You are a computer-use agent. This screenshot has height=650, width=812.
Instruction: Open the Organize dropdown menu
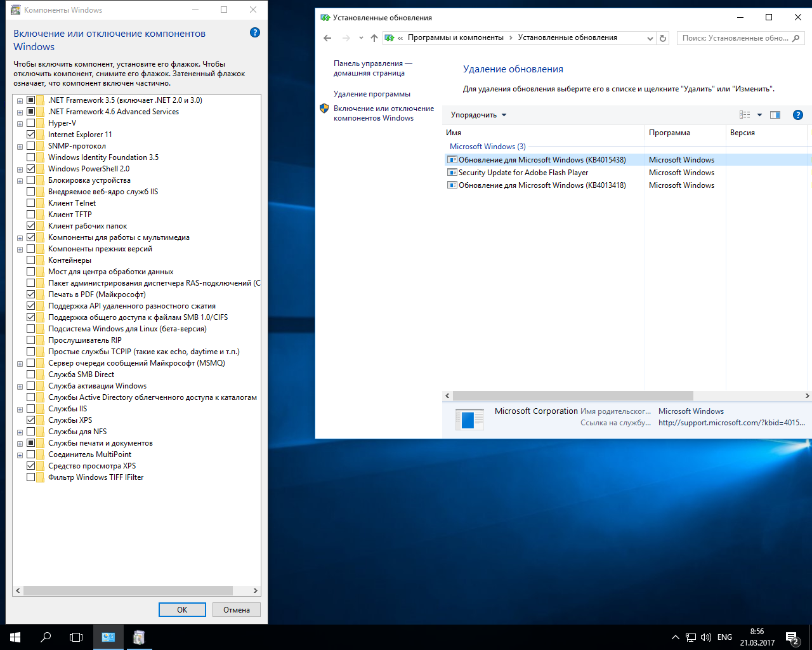[478, 115]
